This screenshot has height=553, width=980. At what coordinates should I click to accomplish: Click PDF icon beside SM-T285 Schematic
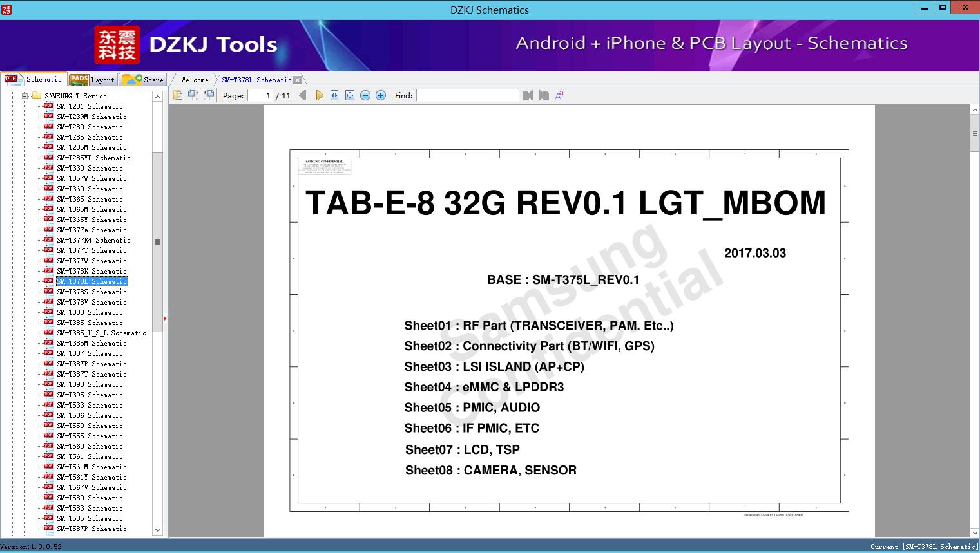pos(48,136)
